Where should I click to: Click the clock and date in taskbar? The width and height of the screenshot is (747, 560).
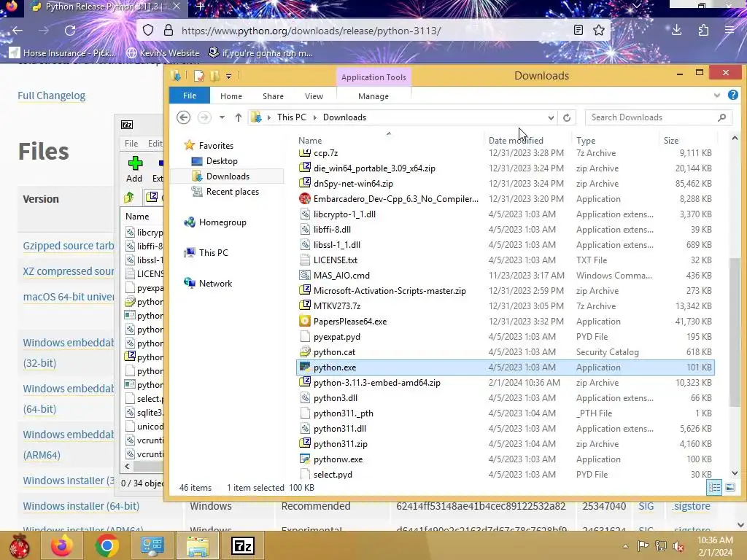pyautogui.click(x=715, y=546)
